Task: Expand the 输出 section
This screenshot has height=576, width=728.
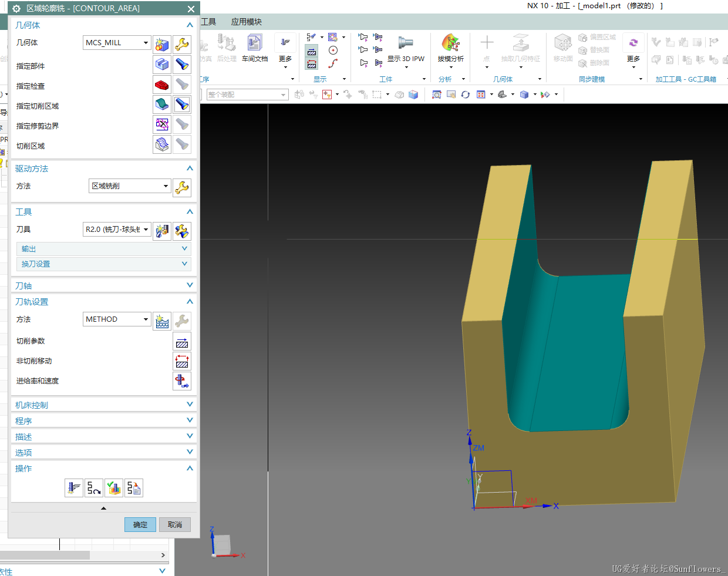Action: [x=103, y=249]
